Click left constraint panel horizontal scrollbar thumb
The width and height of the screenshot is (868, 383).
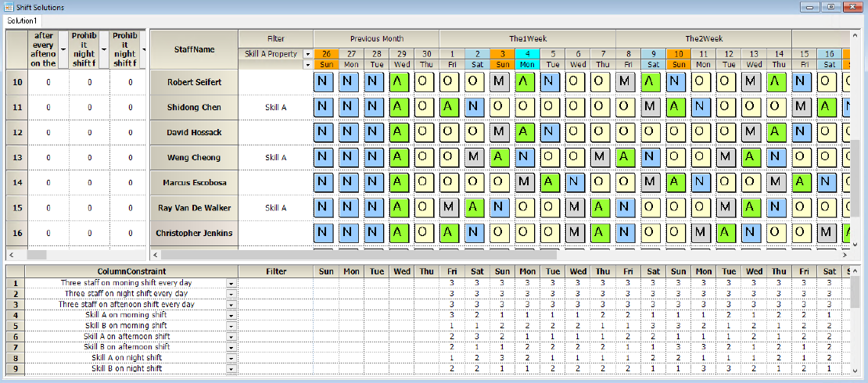[37, 255]
